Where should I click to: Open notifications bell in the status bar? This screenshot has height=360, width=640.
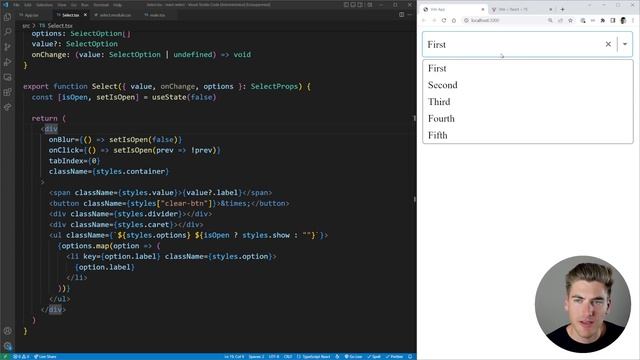click(x=410, y=356)
